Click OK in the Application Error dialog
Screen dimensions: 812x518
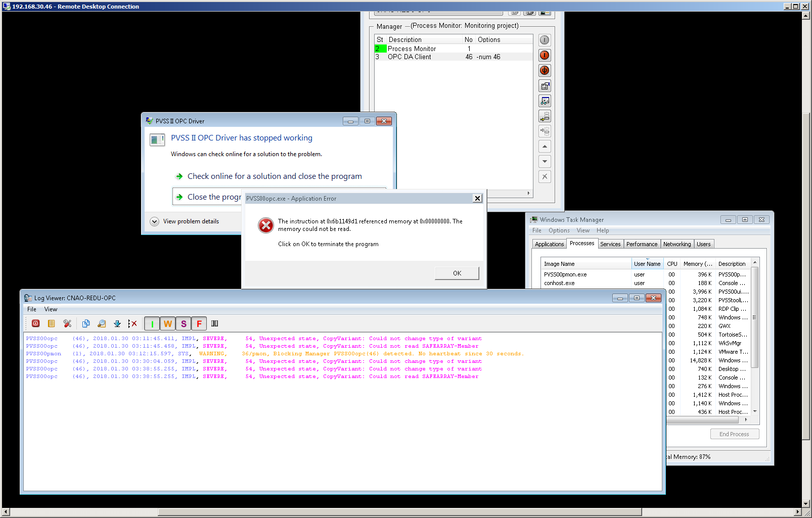(457, 273)
